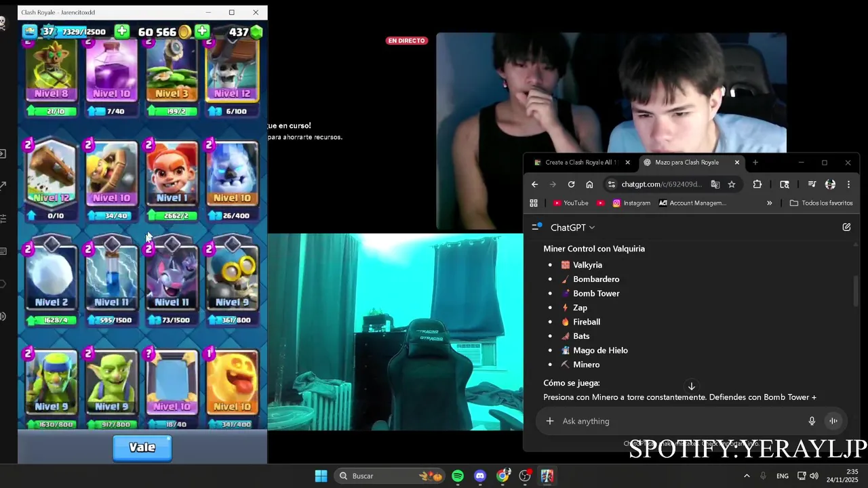This screenshot has width=868, height=488.
Task: Click the chatgpt.com address bar
Action: pos(661,184)
